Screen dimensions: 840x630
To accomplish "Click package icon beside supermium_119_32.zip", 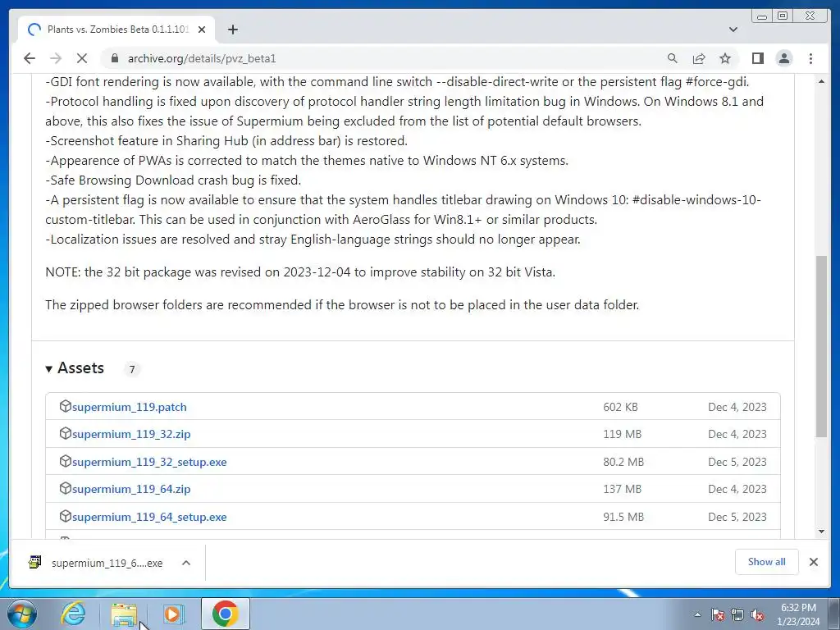I will 66,433.
